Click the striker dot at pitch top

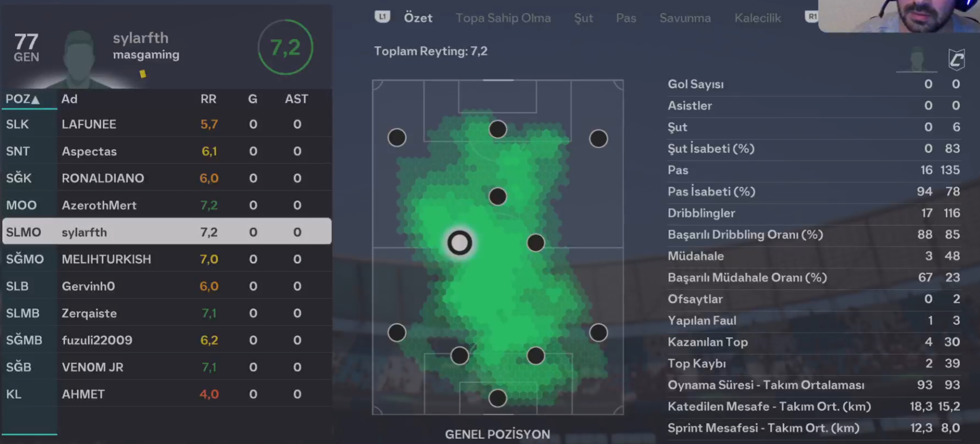(x=497, y=129)
